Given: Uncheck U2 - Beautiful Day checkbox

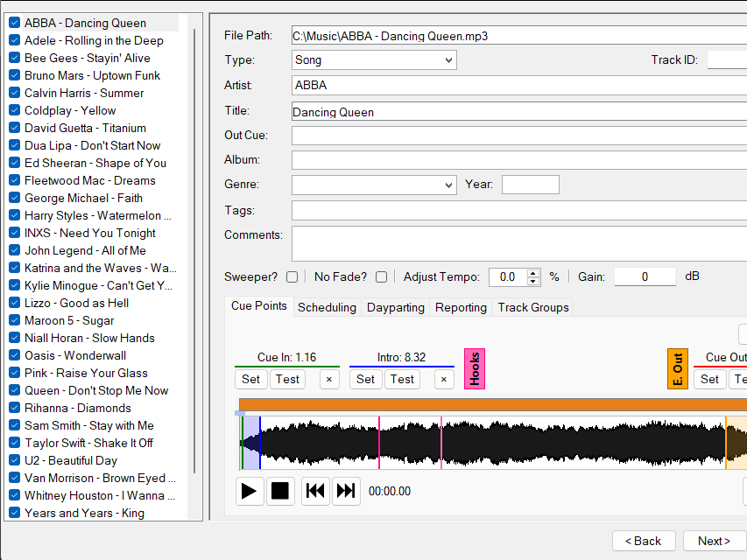Looking at the screenshot, I should (x=15, y=460).
